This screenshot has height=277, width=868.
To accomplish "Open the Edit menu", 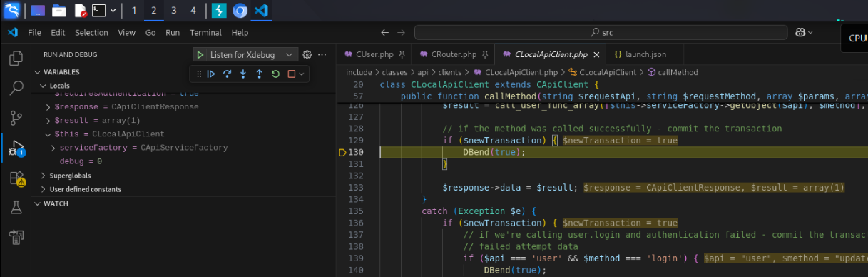I will click(58, 33).
